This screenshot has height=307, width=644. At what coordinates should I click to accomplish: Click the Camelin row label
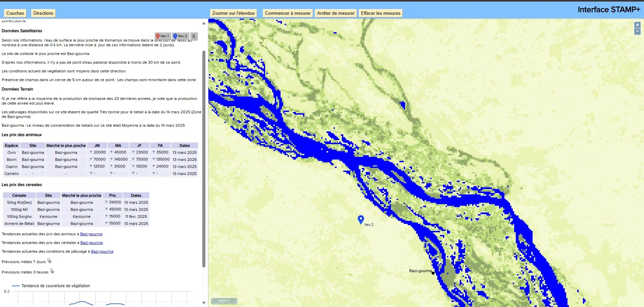pos(11,174)
